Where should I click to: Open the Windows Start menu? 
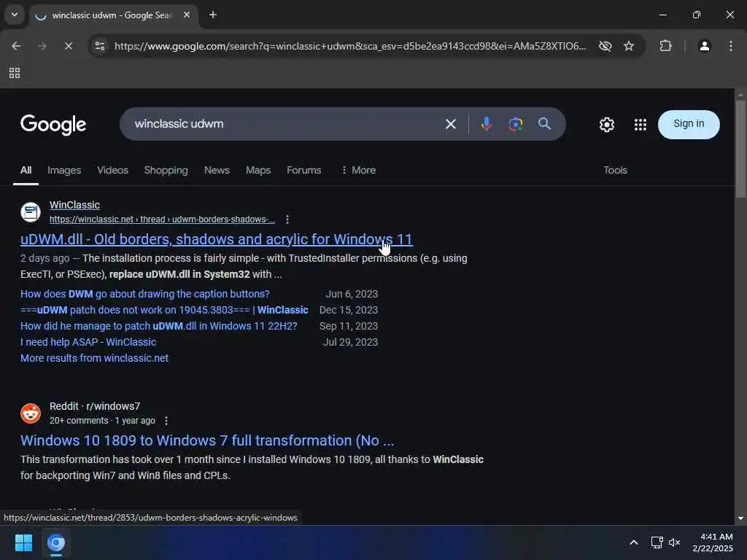coord(23,542)
